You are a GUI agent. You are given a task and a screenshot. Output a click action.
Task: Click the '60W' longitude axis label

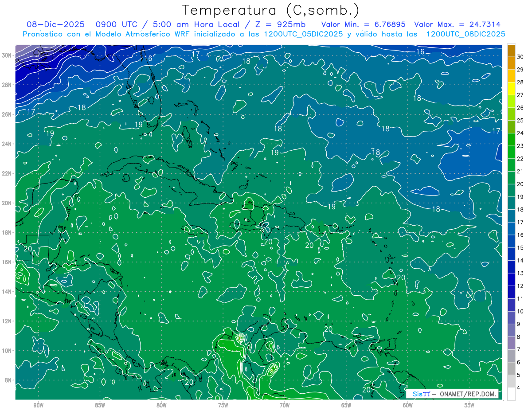pyautogui.click(x=408, y=405)
